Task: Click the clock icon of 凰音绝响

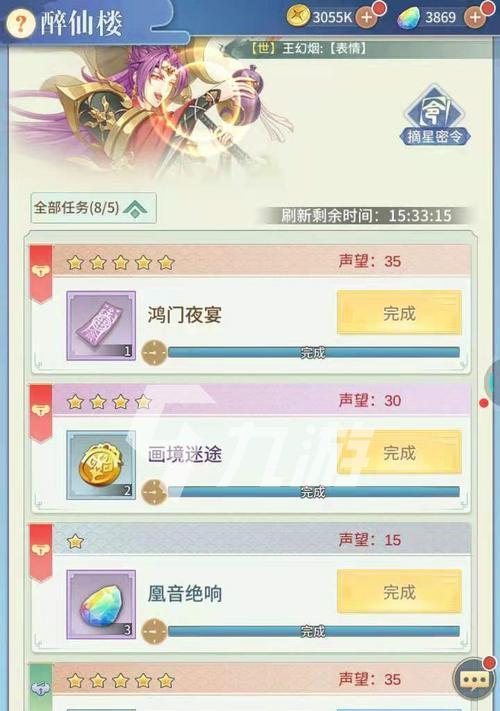Action: (x=155, y=631)
